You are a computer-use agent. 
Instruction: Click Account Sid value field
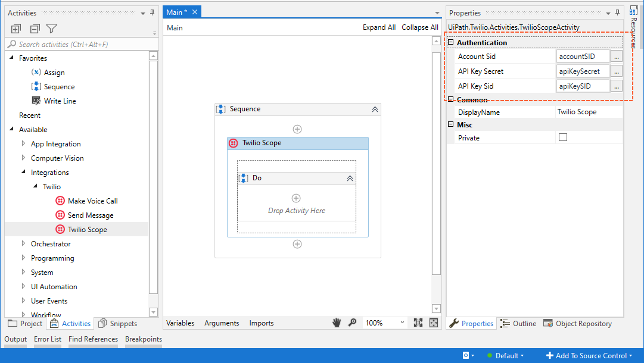[x=583, y=56]
